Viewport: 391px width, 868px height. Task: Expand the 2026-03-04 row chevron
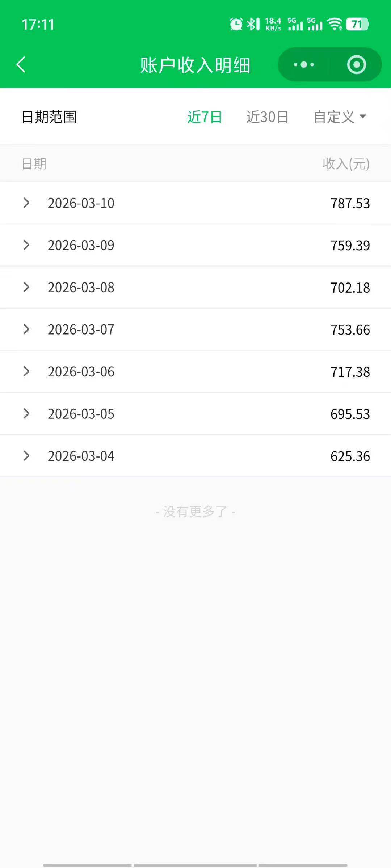click(x=26, y=456)
